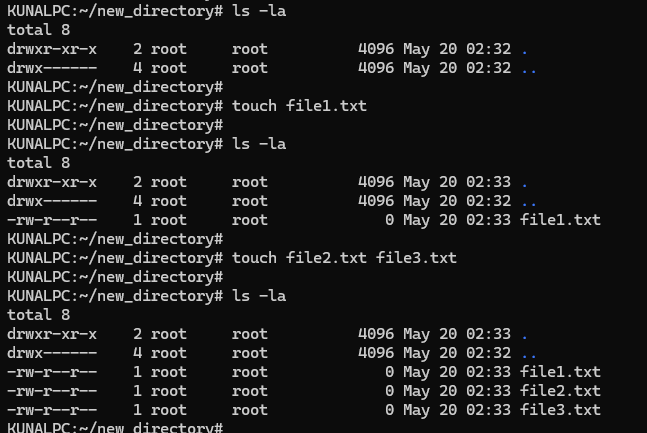
Task: Click the second 'ls -la' command
Action: pos(259,144)
